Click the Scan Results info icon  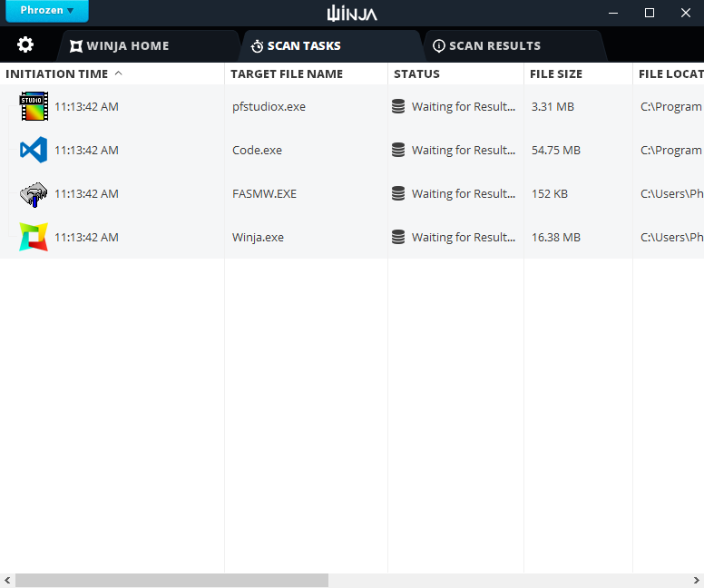pos(439,45)
